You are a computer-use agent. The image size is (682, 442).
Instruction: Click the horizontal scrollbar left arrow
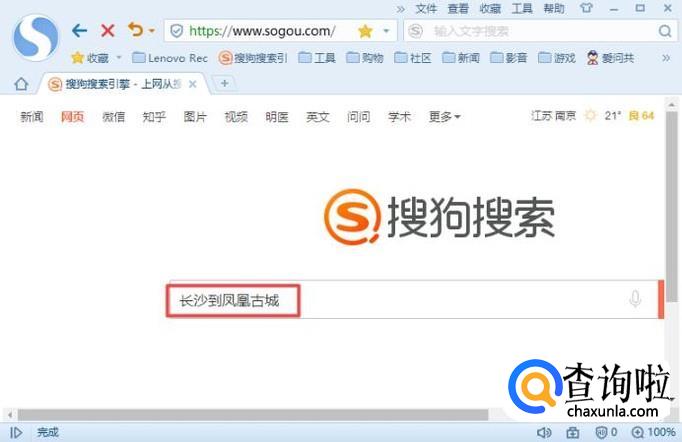(10, 415)
